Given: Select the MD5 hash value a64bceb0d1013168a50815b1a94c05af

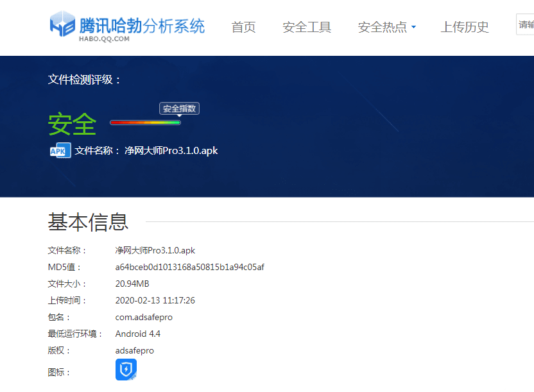Looking at the screenshot, I should tap(190, 267).
